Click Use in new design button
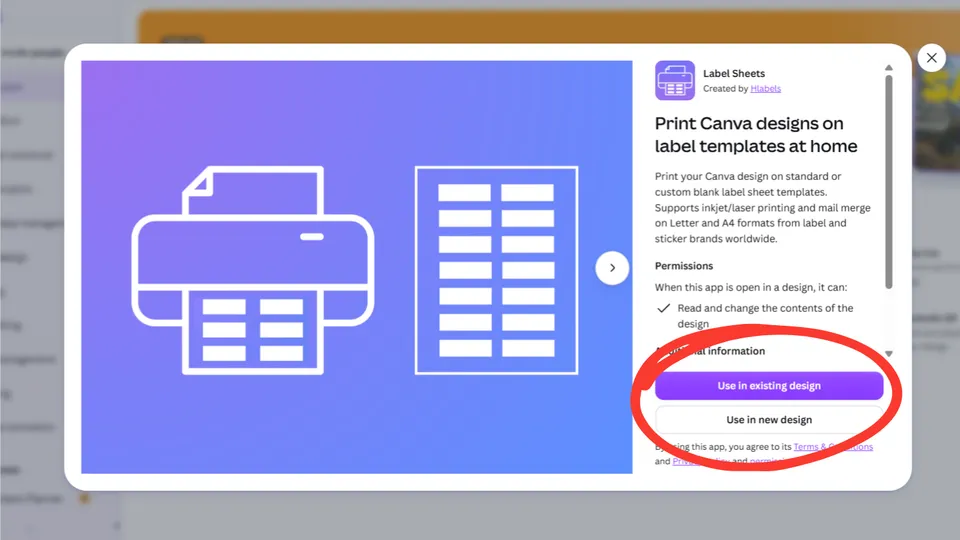This screenshot has width=960, height=540. (769, 420)
